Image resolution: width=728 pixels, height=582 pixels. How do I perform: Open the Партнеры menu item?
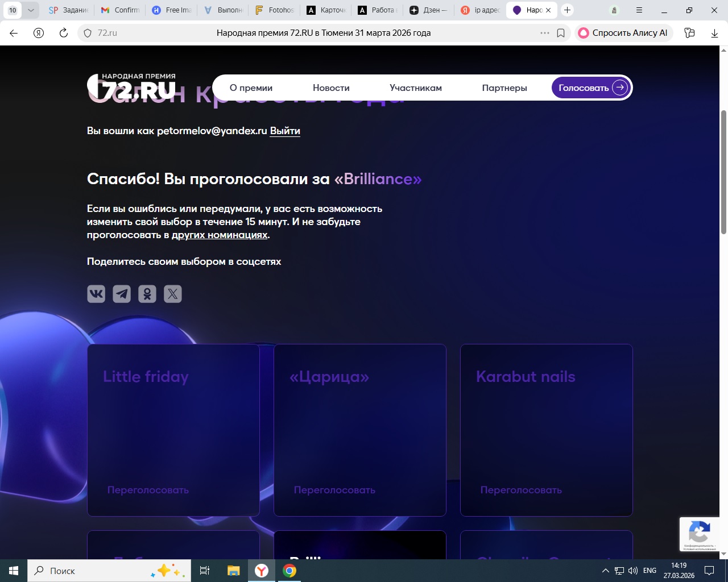504,88
